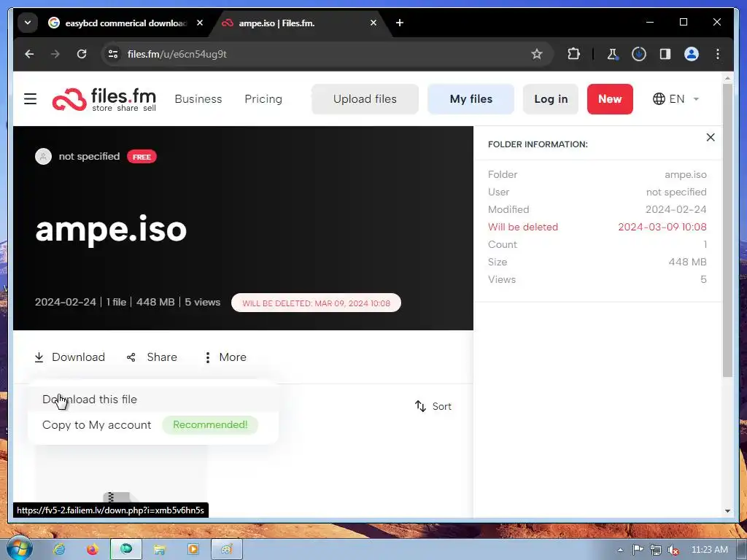
Task: Click the page vertical scrollbar
Action: 727,231
